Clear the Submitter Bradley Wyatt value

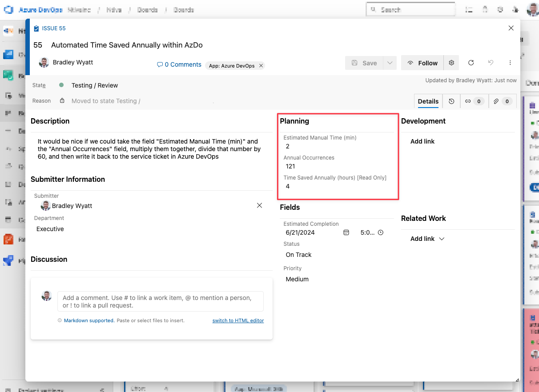click(x=259, y=205)
